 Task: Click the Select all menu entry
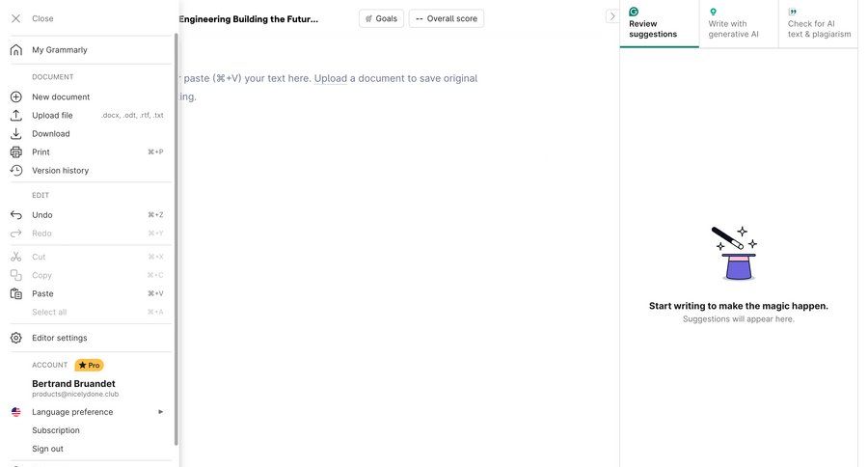click(x=49, y=313)
